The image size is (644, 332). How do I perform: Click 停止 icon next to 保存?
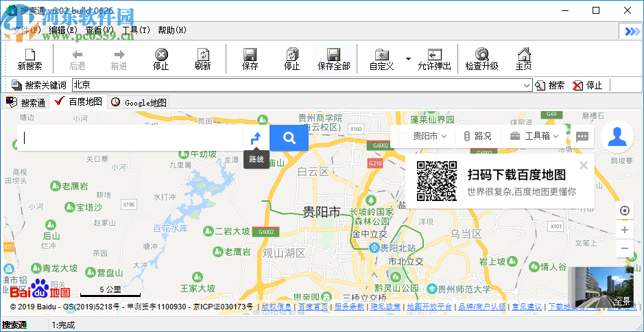point(292,60)
